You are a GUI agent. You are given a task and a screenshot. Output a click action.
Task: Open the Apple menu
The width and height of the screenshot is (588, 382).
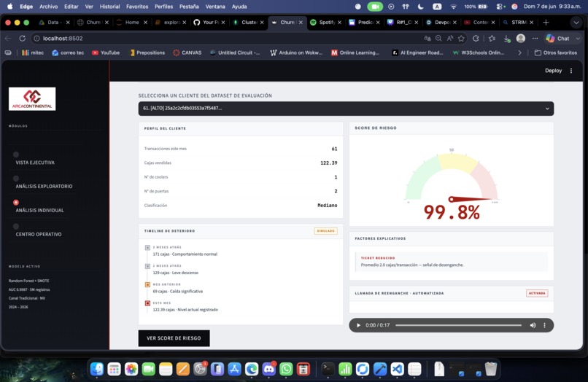tap(10, 7)
